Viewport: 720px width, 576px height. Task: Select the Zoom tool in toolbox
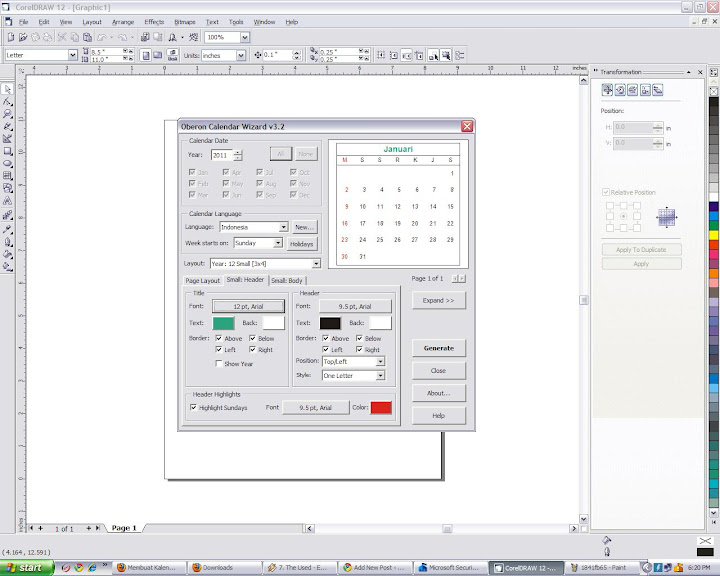click(7, 114)
